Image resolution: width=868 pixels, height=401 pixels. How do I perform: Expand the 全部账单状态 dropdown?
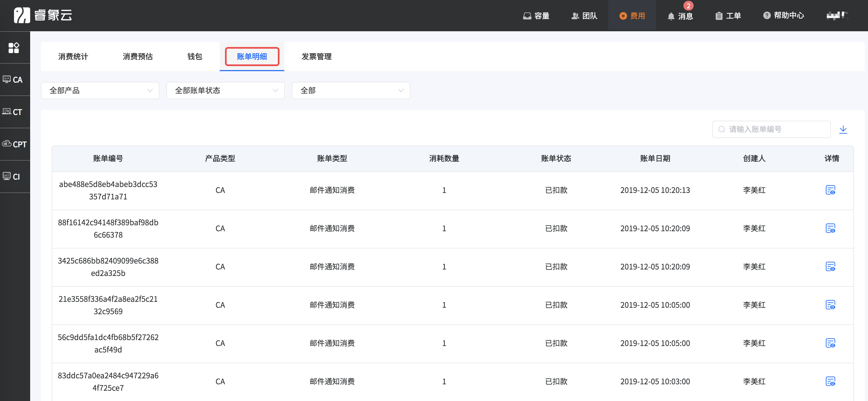225,90
